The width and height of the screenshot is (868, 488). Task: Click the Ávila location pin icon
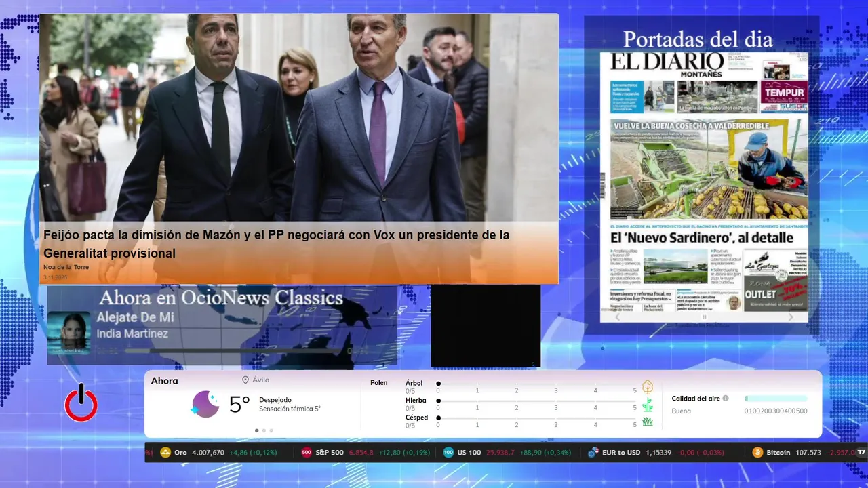click(245, 380)
